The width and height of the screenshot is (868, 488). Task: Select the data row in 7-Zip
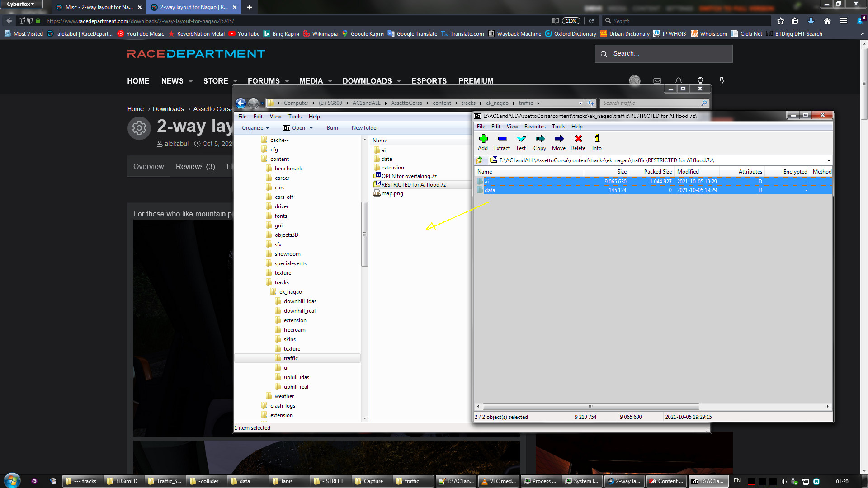point(653,190)
